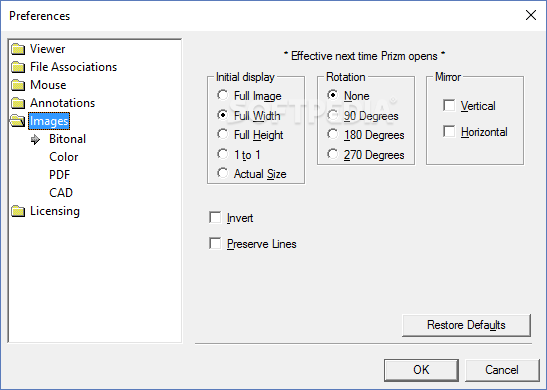Click the Restore Defaults button

466,325
